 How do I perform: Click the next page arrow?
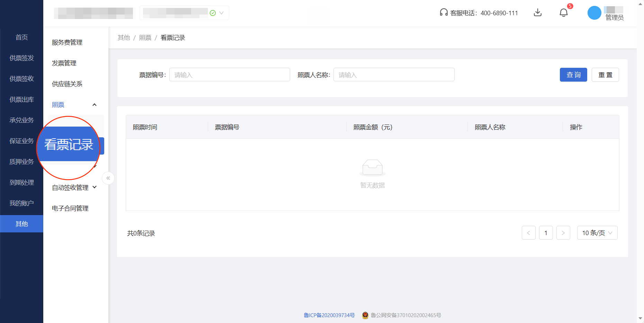click(x=563, y=233)
